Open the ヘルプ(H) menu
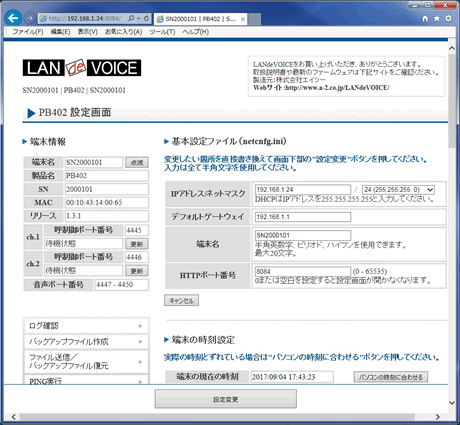Screen dimensions: 460x425 195,32
